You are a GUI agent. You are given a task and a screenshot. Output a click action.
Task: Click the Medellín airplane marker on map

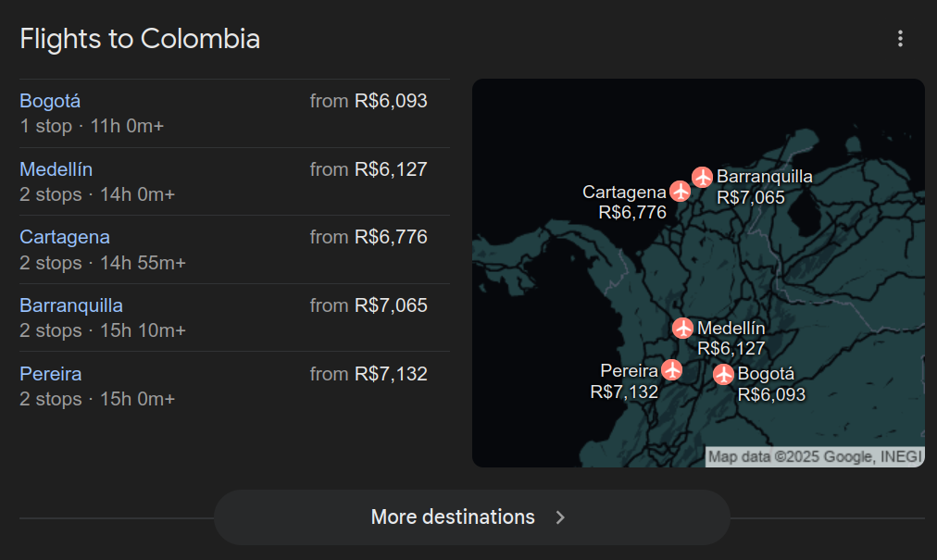[x=682, y=328]
